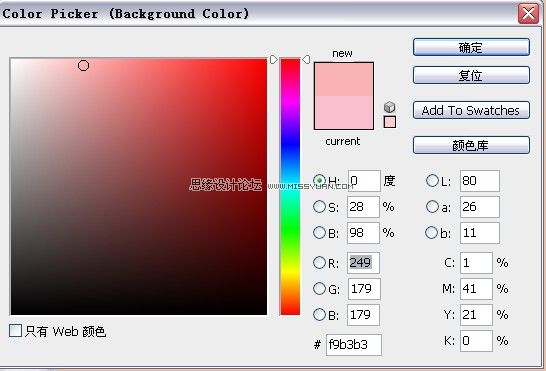Click the G input field showing 179
Image resolution: width=546 pixels, height=371 pixels.
(x=364, y=289)
